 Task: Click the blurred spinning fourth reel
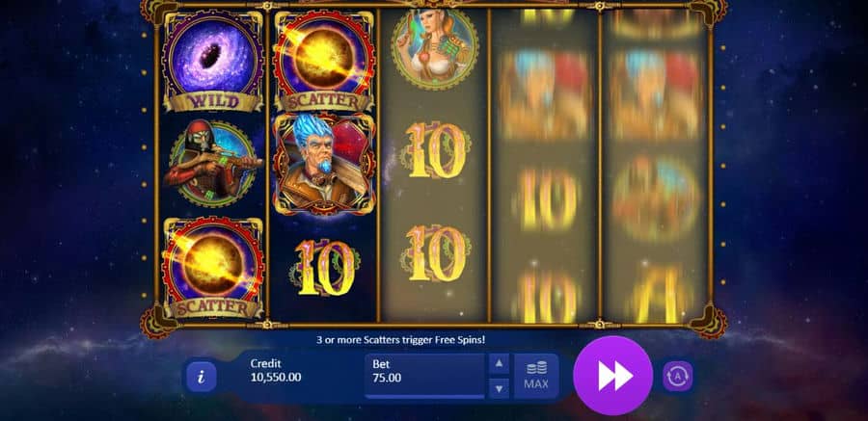(x=545, y=166)
